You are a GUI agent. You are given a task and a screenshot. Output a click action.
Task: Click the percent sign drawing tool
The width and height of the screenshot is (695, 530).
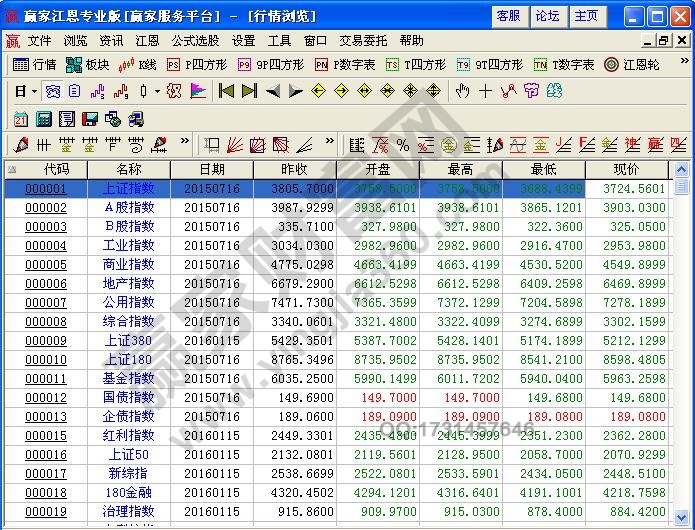[403, 145]
